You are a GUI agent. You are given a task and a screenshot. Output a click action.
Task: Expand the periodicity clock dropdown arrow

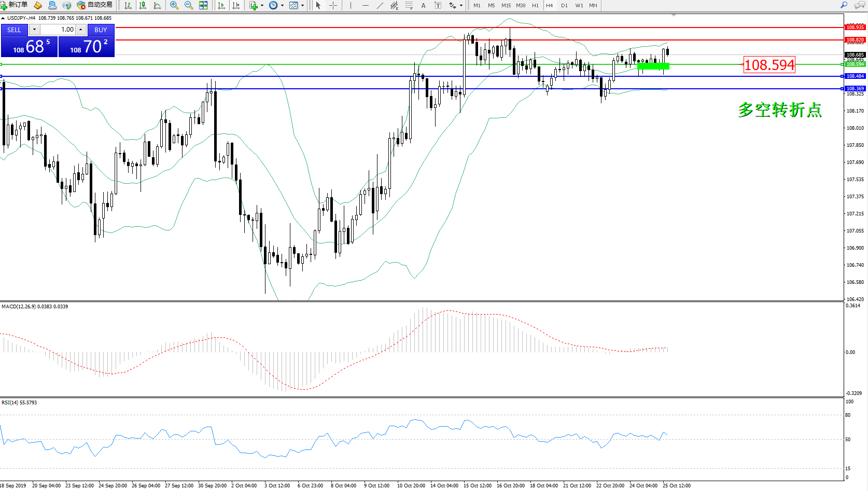pyautogui.click(x=282, y=5)
